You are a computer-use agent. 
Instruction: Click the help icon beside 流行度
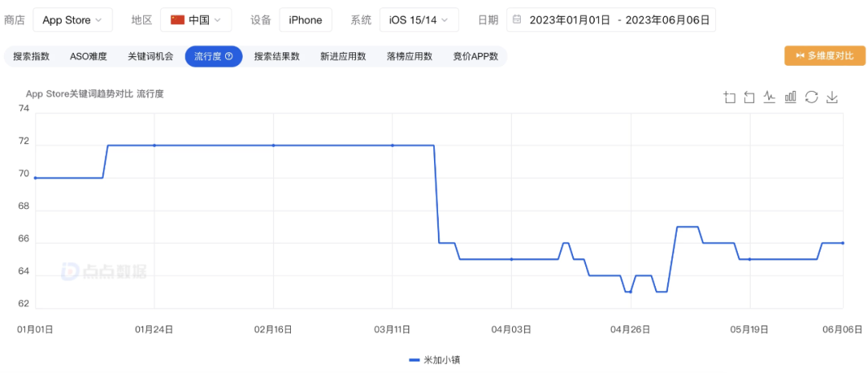point(229,56)
